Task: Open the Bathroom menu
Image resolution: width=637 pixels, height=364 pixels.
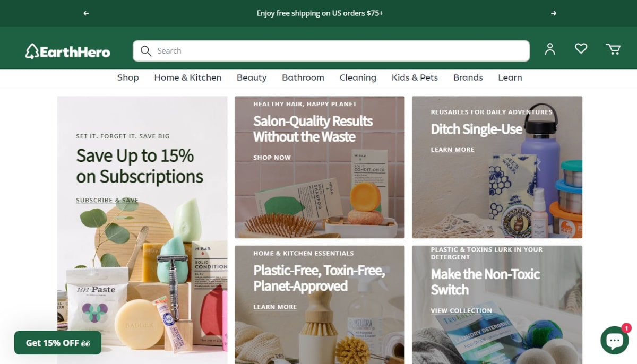Action: [303, 77]
